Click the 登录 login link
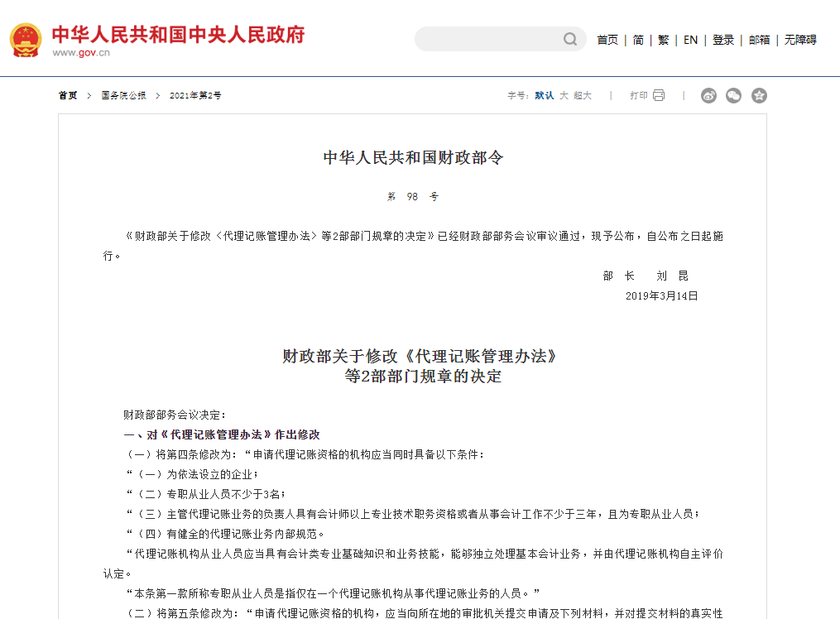This screenshot has width=840, height=619. [722, 39]
